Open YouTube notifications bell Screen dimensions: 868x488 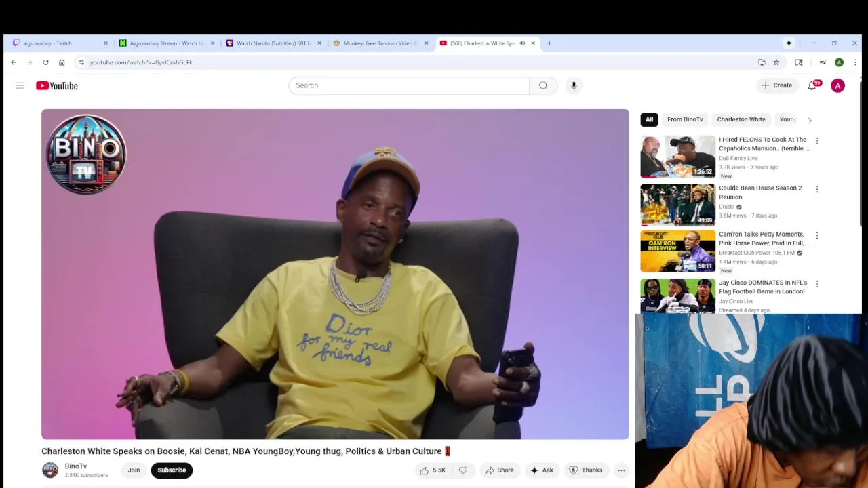[812, 85]
